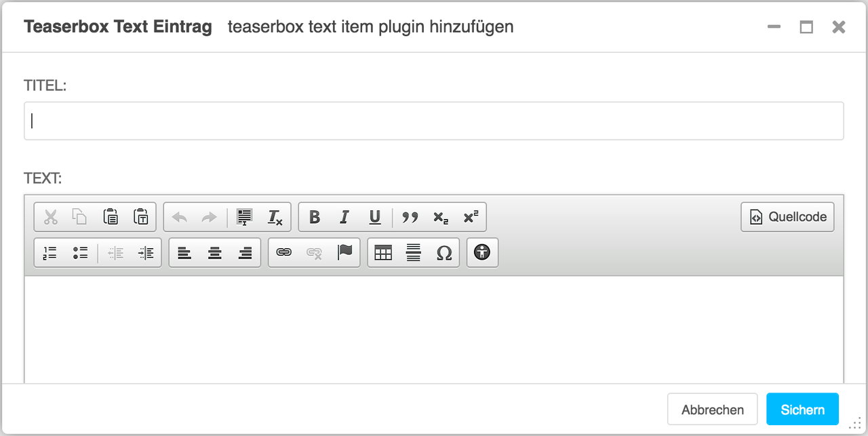The width and height of the screenshot is (868, 436).
Task: Insert a block quote
Action: (x=410, y=217)
